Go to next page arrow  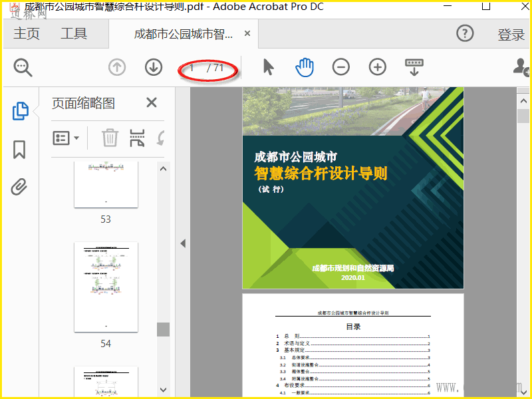point(154,67)
